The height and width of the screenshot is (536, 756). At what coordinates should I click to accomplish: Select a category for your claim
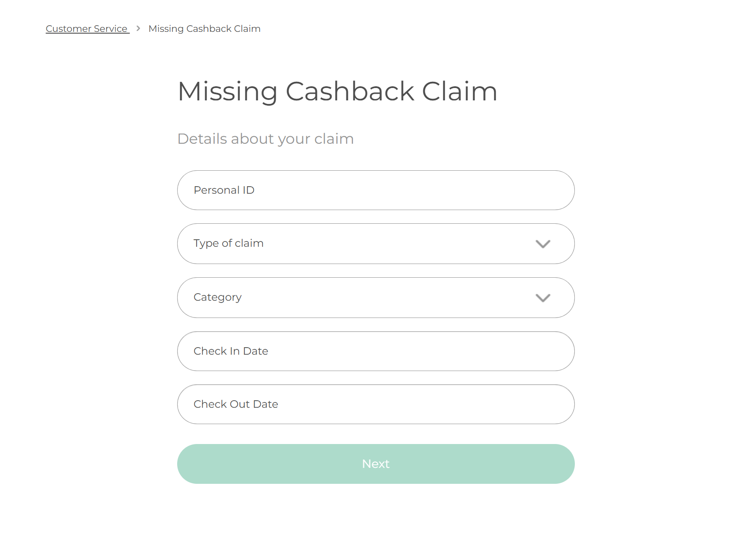pos(376,298)
